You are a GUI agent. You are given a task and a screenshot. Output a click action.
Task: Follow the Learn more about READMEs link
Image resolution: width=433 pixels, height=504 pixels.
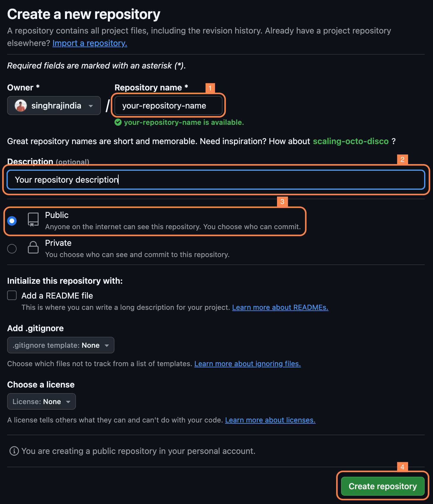280,307
